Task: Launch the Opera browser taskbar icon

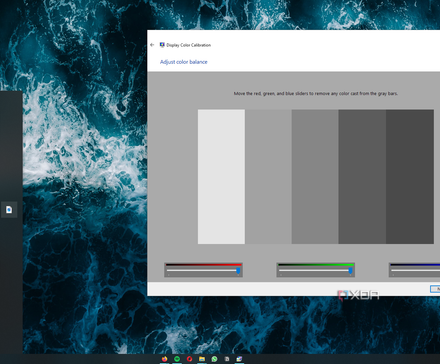Action: (x=189, y=359)
